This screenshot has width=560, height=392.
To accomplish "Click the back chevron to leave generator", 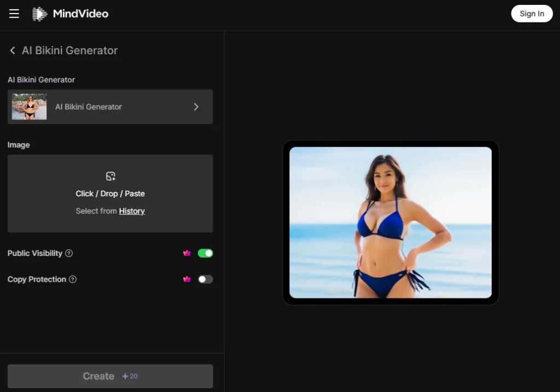I will point(12,50).
